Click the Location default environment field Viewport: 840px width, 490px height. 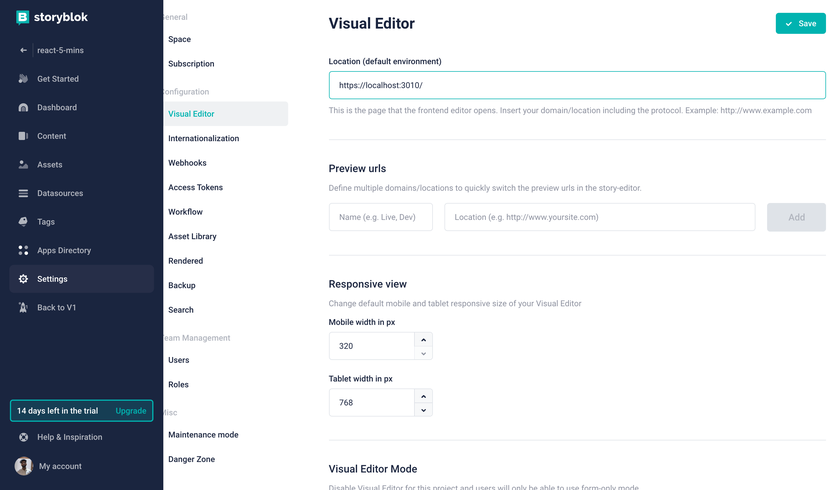point(577,85)
